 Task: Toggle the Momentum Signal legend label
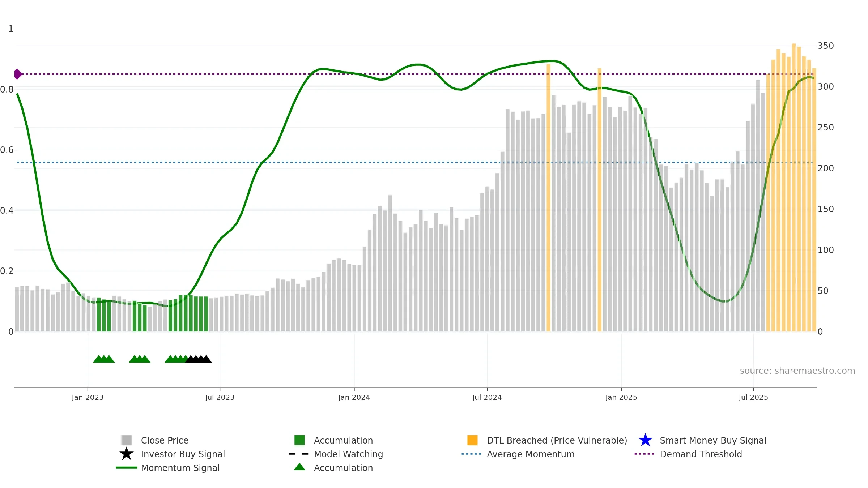pyautogui.click(x=180, y=468)
